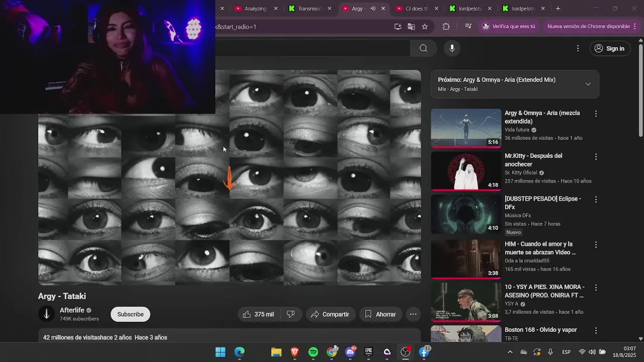
Task: Click the Verifica que eres tú chip
Action: 509,26
